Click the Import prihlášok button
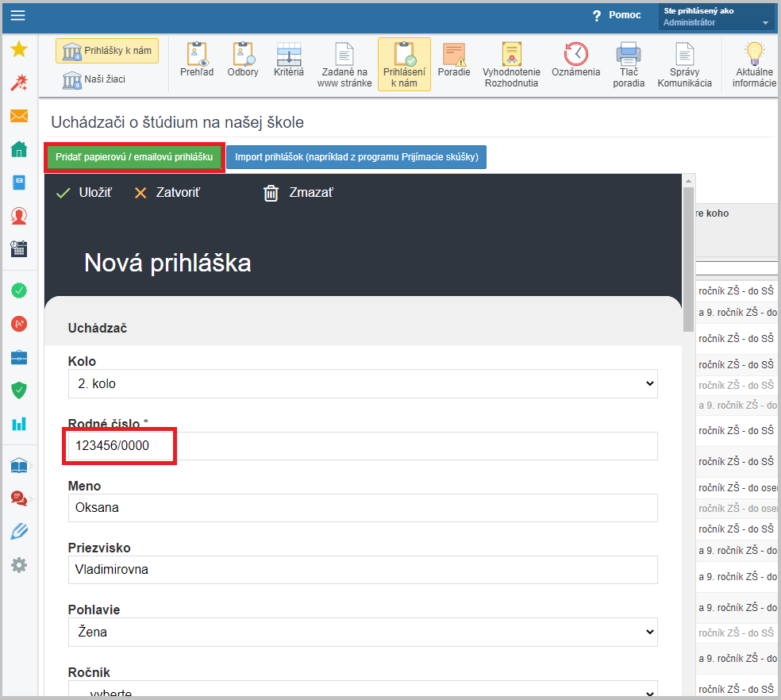Image resolution: width=781 pixels, height=700 pixels. (356, 157)
